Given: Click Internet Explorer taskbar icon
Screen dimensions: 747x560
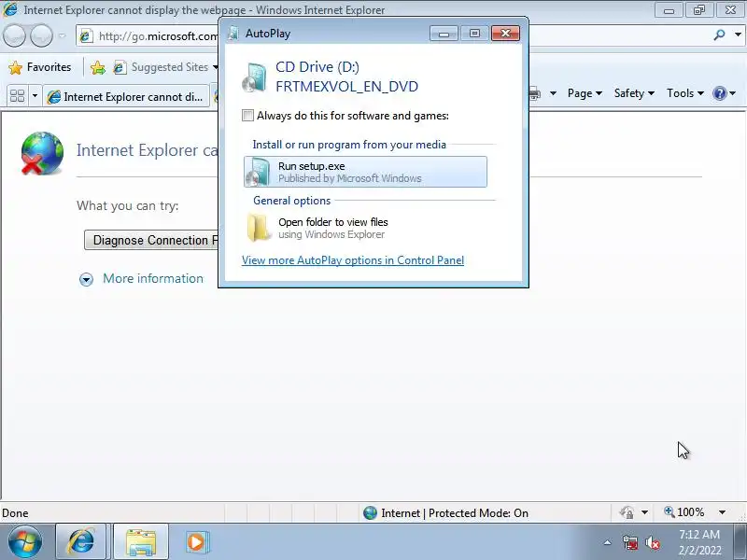Looking at the screenshot, I should point(81,542).
